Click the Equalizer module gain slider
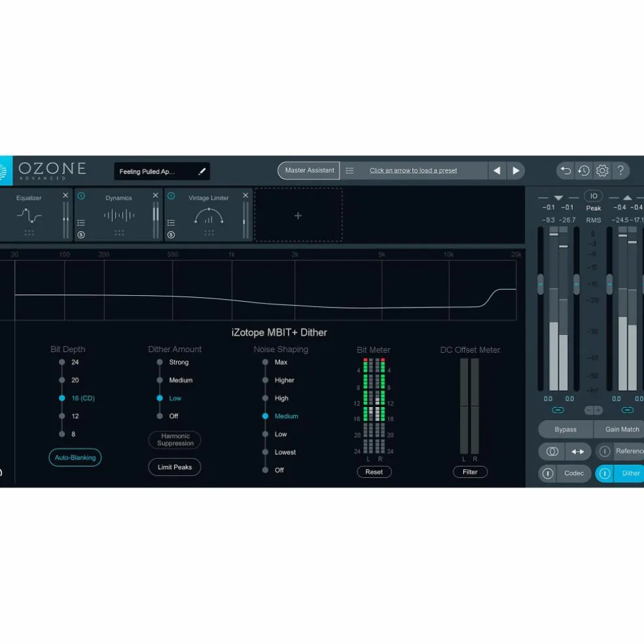This screenshot has height=644, width=644. [x=65, y=220]
